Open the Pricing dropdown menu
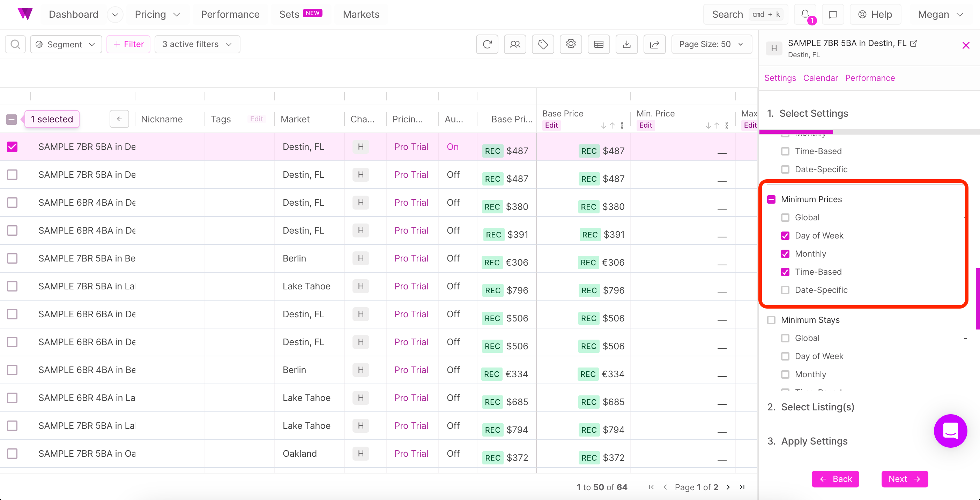Image resolution: width=980 pixels, height=500 pixels. 157,14
